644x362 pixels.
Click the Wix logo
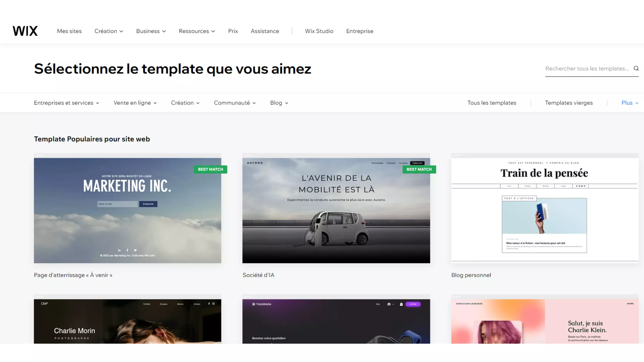point(25,31)
